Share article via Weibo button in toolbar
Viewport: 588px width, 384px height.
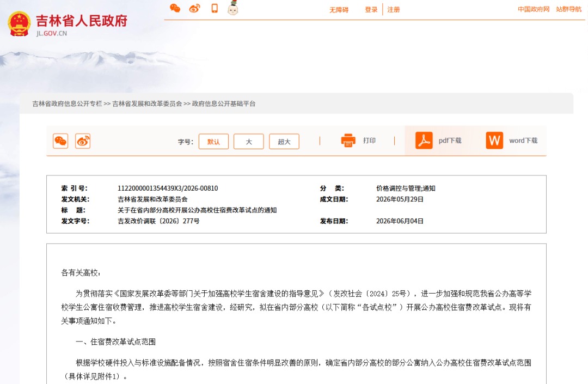(x=83, y=141)
